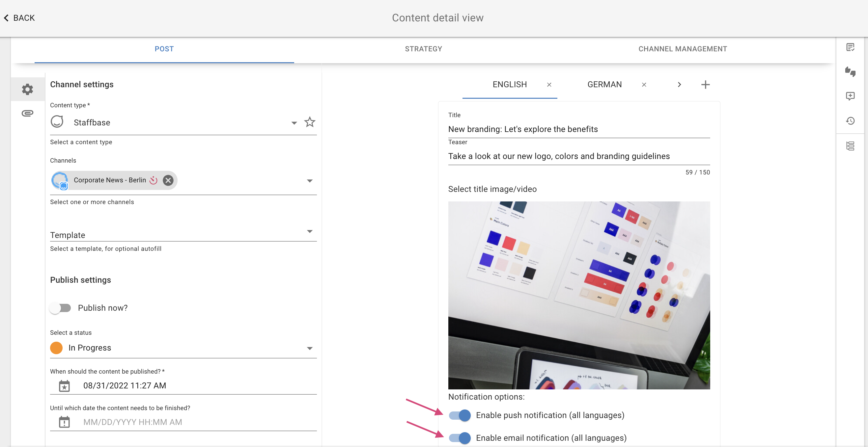Toggle Enable email notification switch

coord(460,438)
